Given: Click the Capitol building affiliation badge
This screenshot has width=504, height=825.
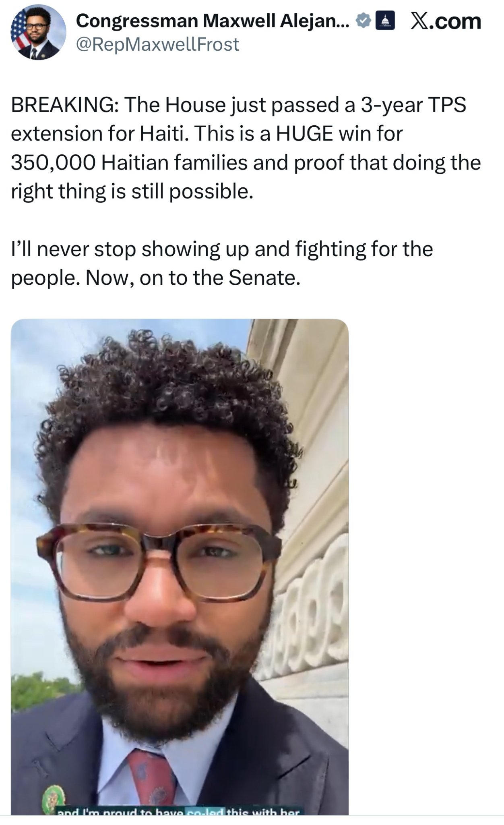Looking at the screenshot, I should click(384, 21).
